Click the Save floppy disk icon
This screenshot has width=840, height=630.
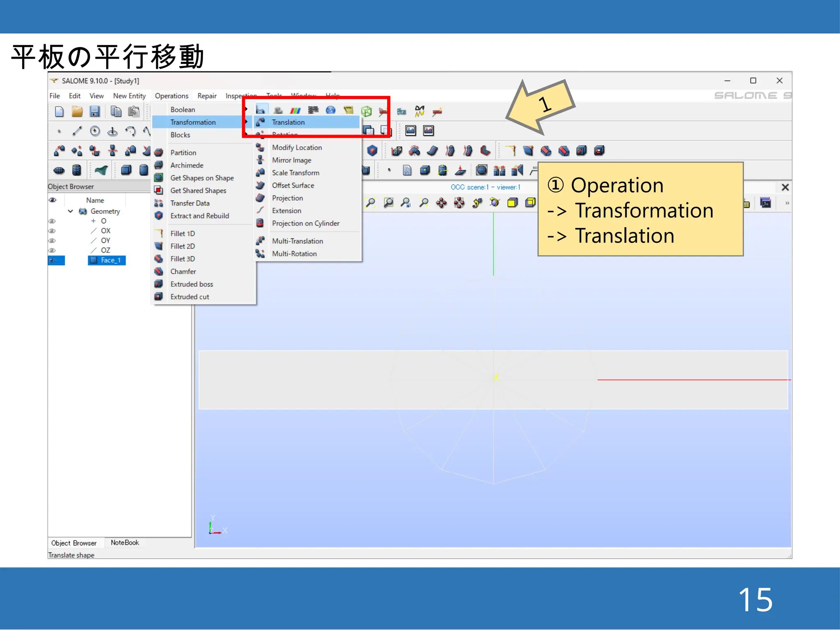pyautogui.click(x=95, y=112)
